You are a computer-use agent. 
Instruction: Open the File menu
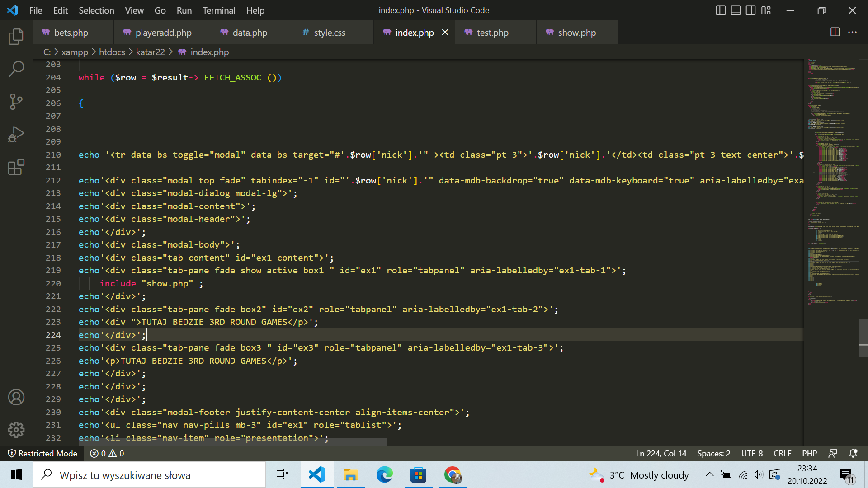pyautogui.click(x=36, y=10)
